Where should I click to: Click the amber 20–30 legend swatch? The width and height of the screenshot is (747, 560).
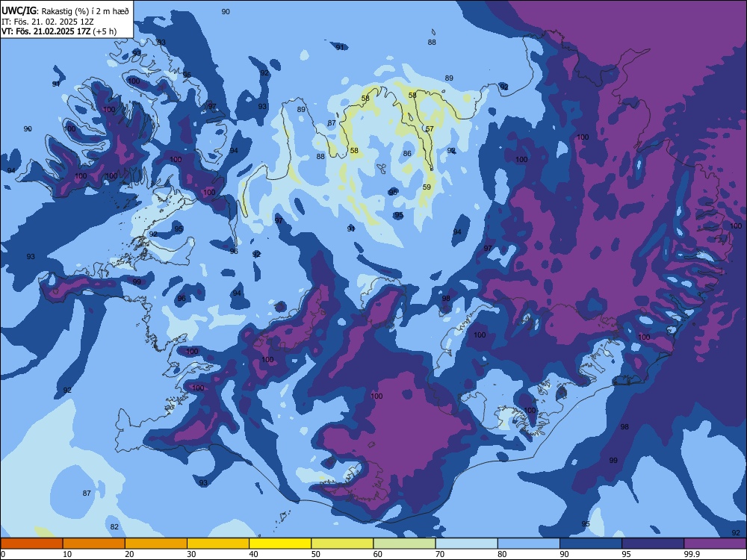click(x=156, y=544)
